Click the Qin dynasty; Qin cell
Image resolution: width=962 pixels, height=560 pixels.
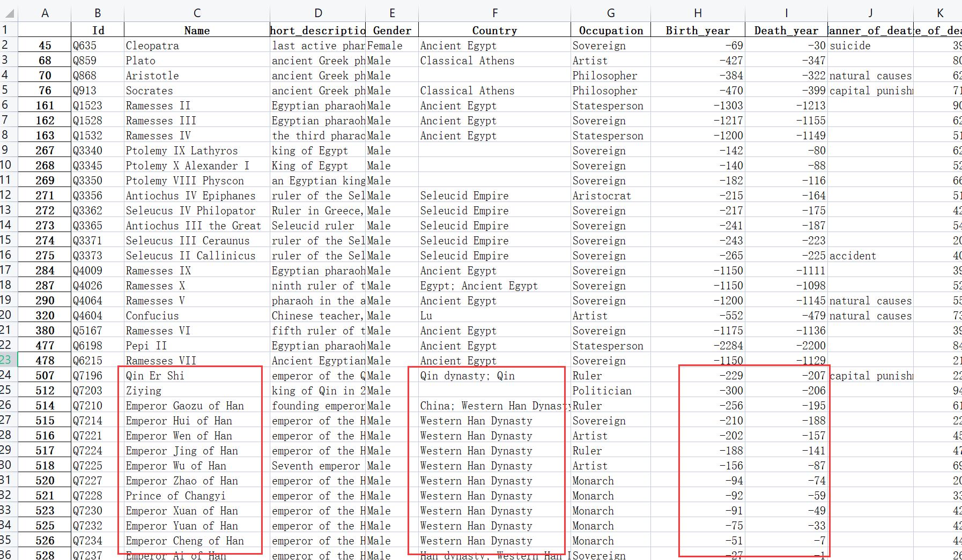pyautogui.click(x=494, y=376)
